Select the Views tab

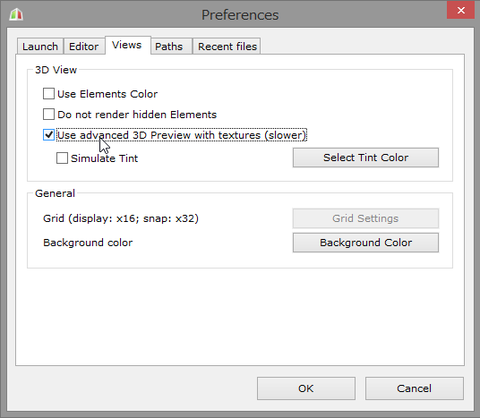[x=127, y=45]
